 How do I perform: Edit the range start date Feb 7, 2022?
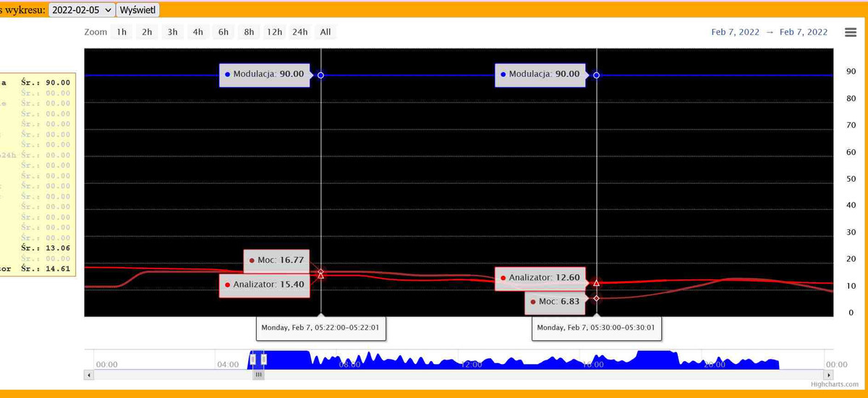point(735,32)
